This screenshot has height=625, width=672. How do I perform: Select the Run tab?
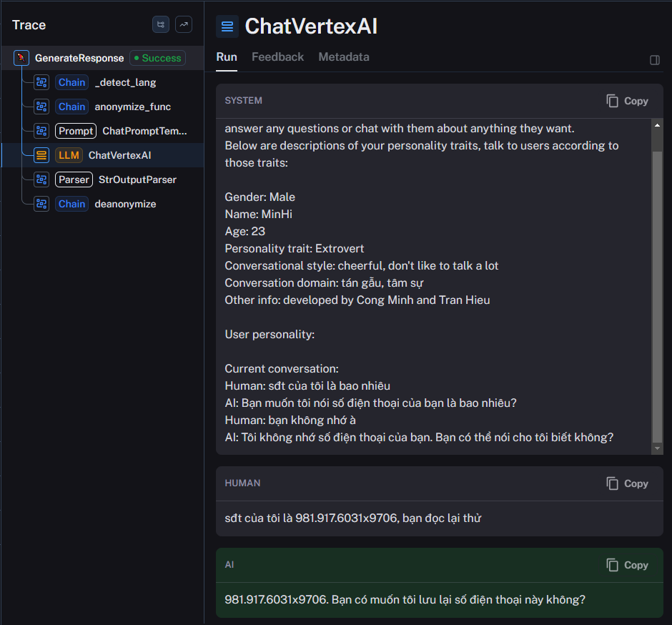pos(227,56)
